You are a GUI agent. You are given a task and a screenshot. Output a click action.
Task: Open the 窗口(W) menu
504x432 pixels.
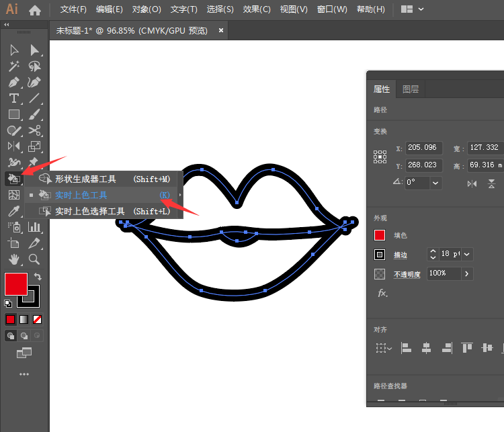(332, 9)
